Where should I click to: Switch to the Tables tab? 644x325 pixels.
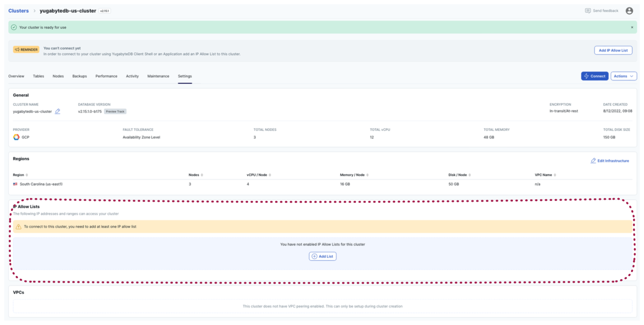(38, 76)
